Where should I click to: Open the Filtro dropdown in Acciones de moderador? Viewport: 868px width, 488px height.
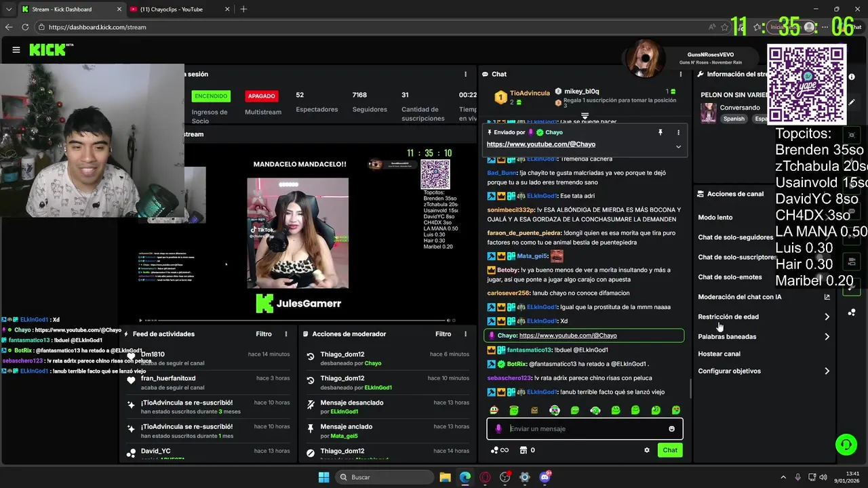click(x=443, y=334)
